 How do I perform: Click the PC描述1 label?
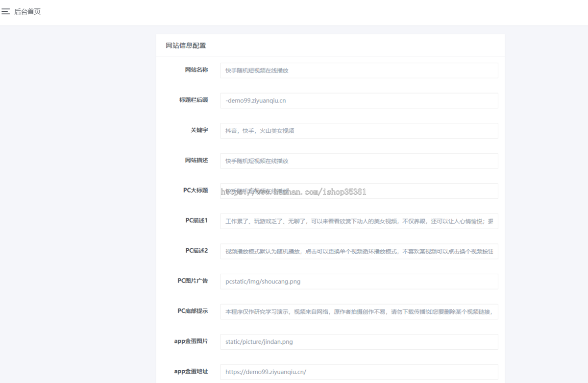[x=196, y=220]
